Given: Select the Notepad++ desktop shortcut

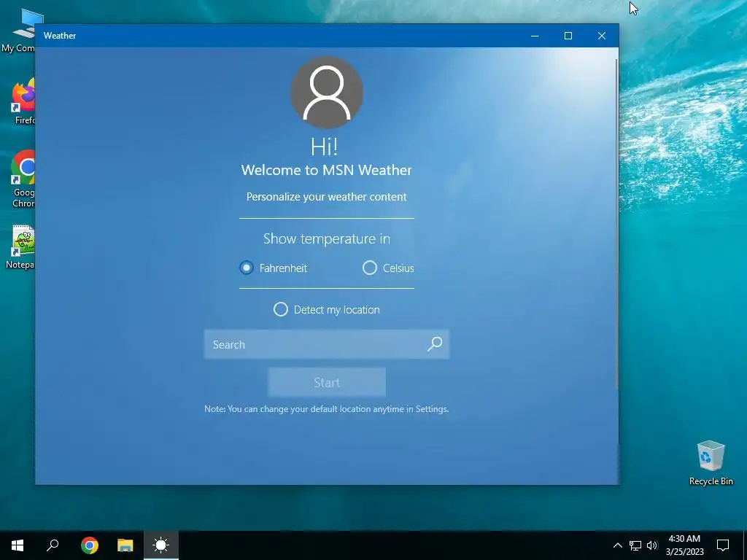Looking at the screenshot, I should [20, 246].
